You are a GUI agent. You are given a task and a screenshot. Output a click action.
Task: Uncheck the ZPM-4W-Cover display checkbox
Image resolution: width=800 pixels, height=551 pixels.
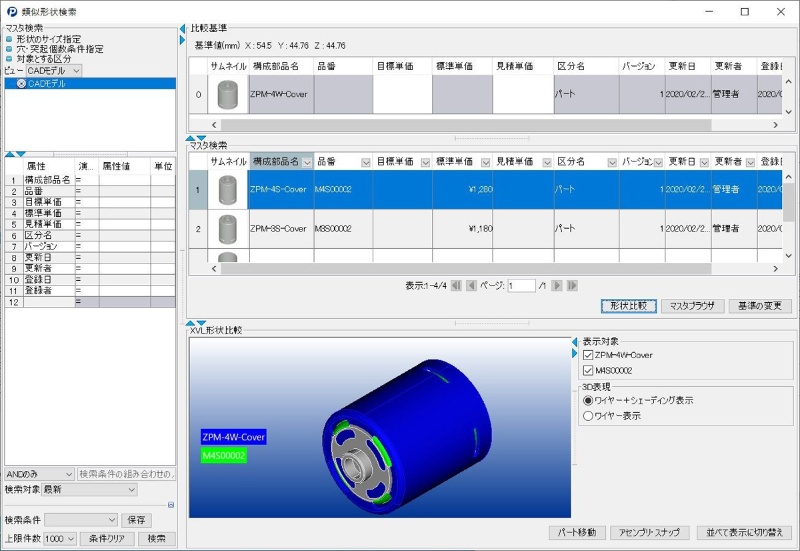588,355
